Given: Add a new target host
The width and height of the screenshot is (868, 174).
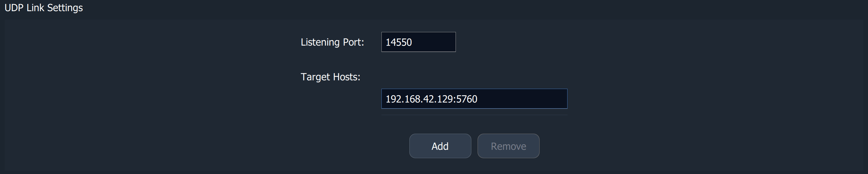Looking at the screenshot, I should click(x=440, y=146).
